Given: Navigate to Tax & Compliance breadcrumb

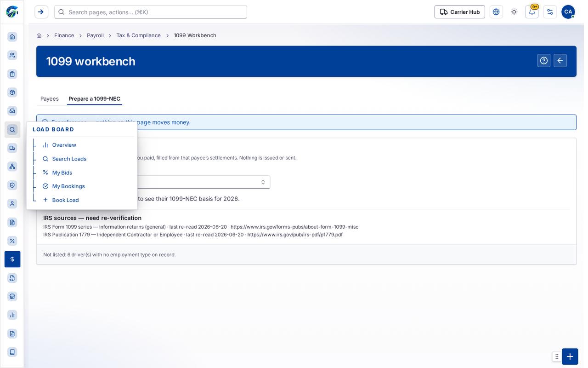Looking at the screenshot, I should coord(139,35).
